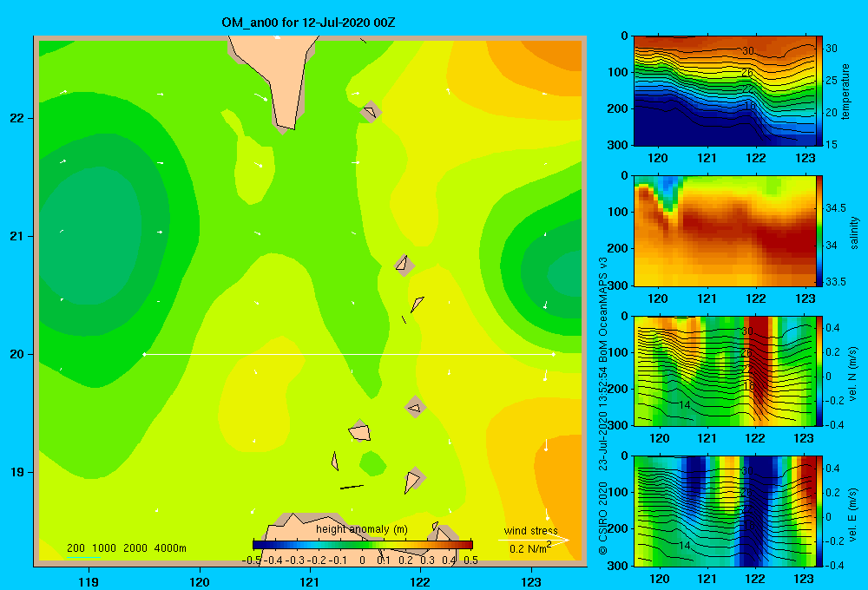The width and height of the screenshot is (868, 590).
Task: Click the vel. N colorbar
Action: (819, 370)
